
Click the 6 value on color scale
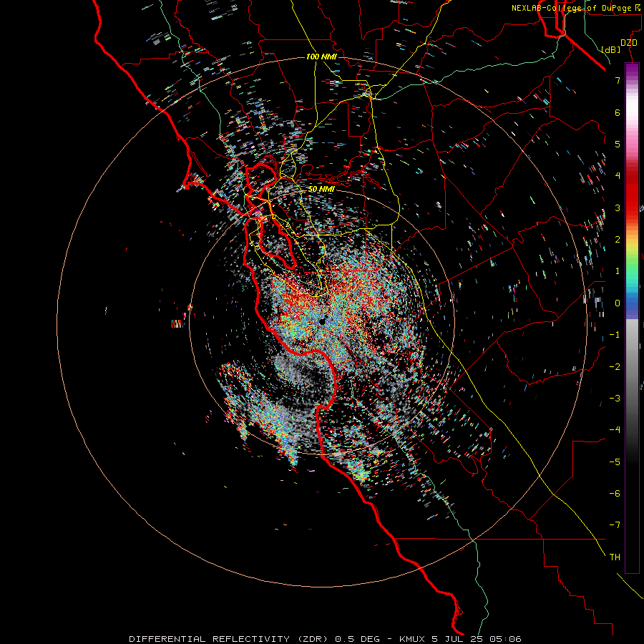(x=618, y=112)
